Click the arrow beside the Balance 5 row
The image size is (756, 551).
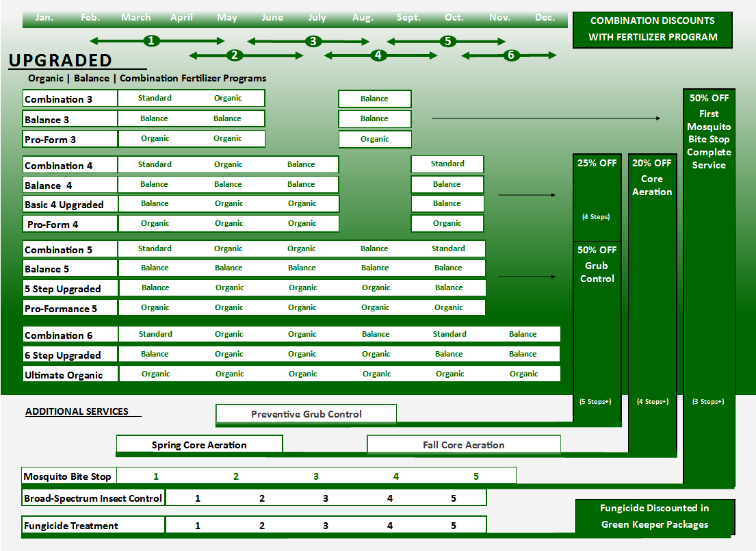pyautogui.click(x=526, y=277)
